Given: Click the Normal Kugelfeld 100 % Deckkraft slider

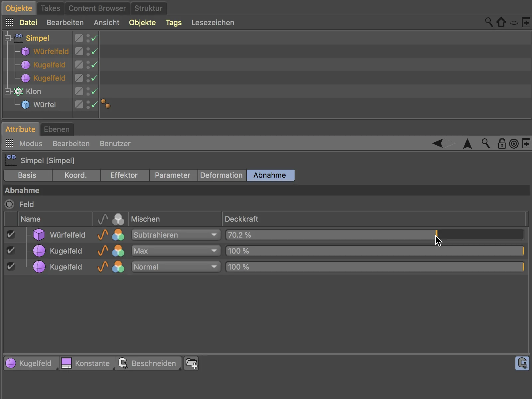Looking at the screenshot, I should [x=375, y=267].
